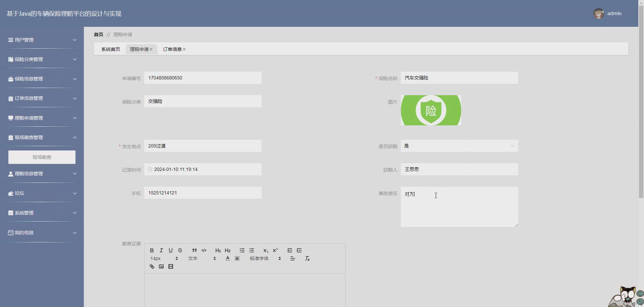Select the strikethrough formatting icon
This screenshot has height=307, width=644.
click(x=180, y=250)
